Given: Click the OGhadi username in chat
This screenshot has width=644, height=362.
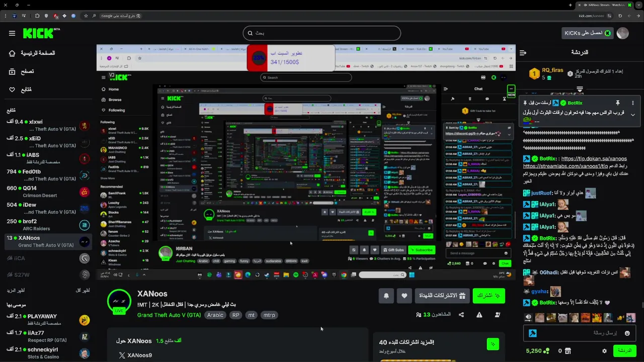Looking at the screenshot, I should point(548,272).
